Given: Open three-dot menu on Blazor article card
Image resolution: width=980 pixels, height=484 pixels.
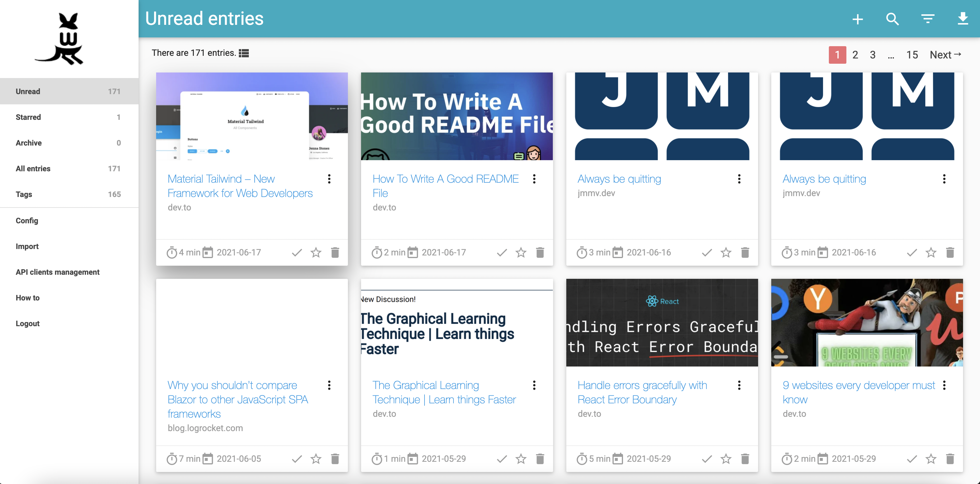Looking at the screenshot, I should click(329, 386).
